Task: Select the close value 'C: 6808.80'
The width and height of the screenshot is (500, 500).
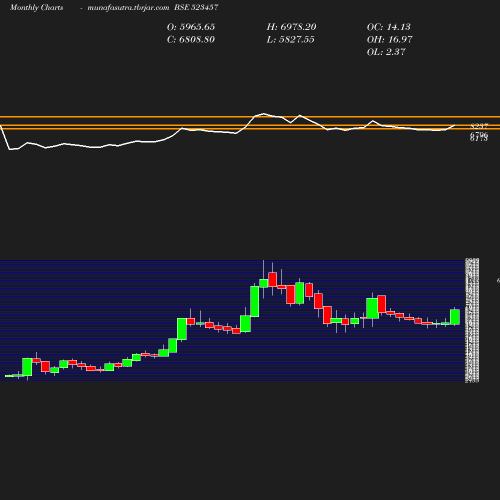Action: pos(191,40)
